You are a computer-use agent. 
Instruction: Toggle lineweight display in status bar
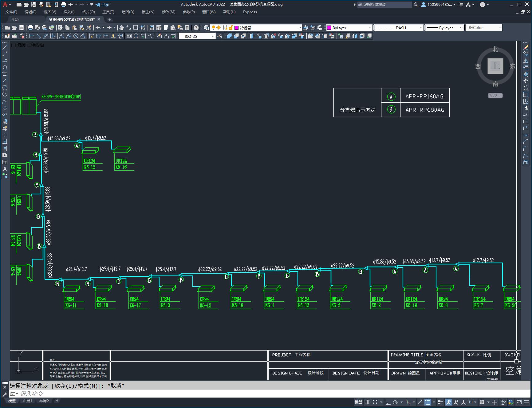(440, 402)
